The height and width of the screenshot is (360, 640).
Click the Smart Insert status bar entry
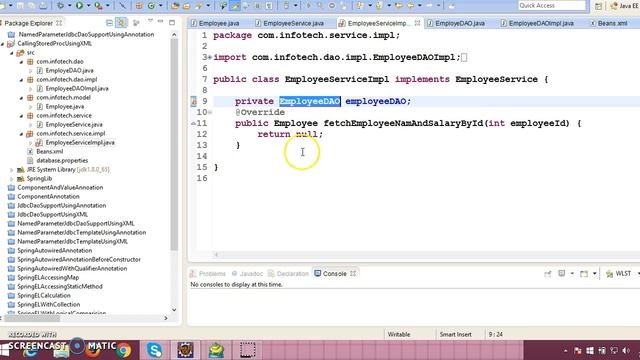456,334
